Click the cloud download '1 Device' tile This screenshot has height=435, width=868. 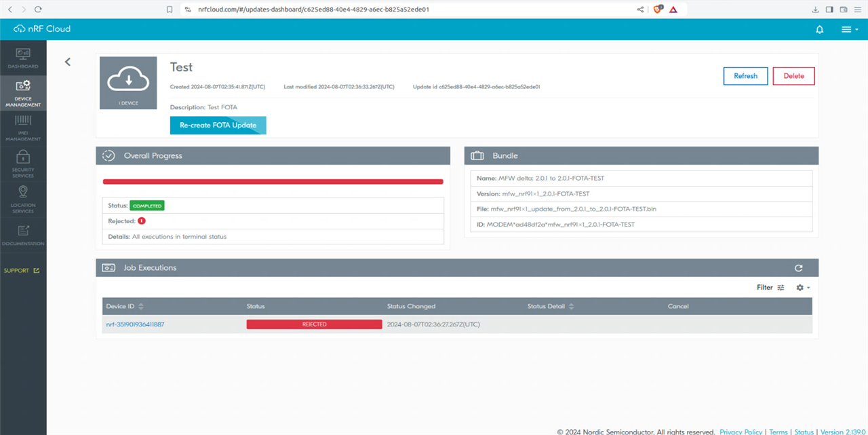pyautogui.click(x=129, y=83)
